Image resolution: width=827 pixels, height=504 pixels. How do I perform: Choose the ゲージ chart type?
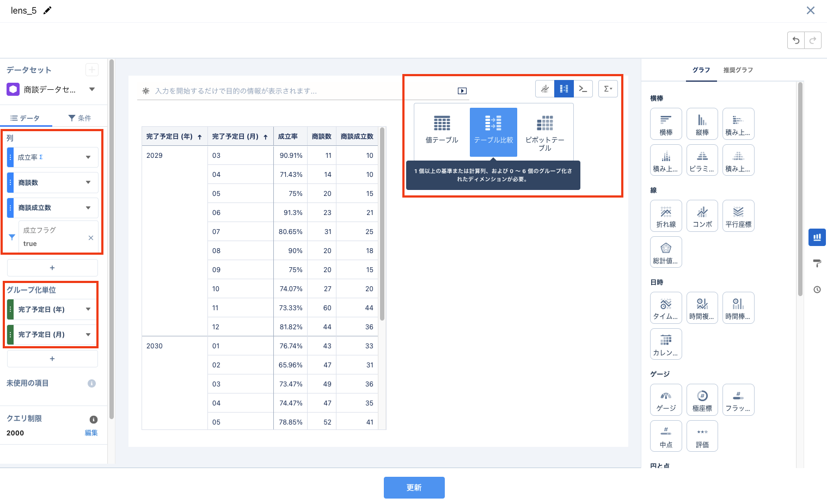[666, 400]
